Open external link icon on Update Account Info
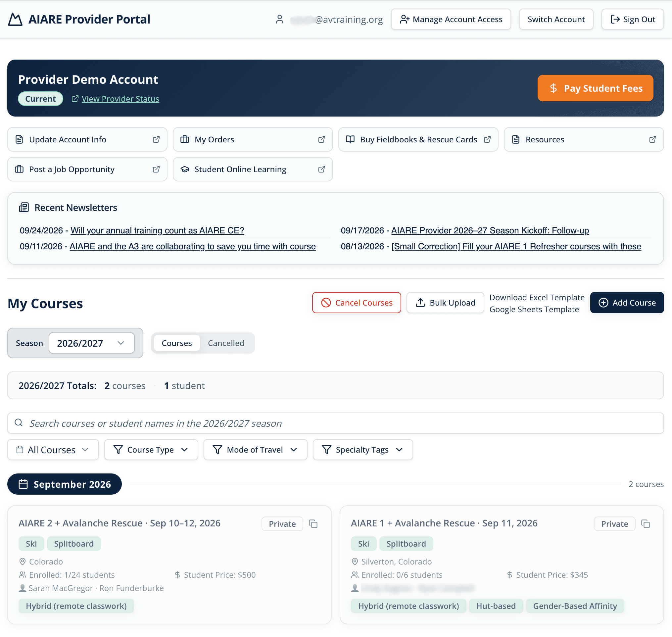 point(156,140)
